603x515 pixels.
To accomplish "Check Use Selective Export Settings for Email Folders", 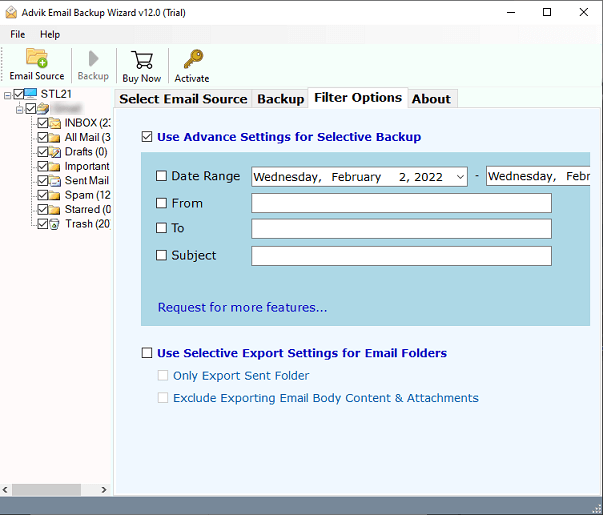I will [x=147, y=353].
